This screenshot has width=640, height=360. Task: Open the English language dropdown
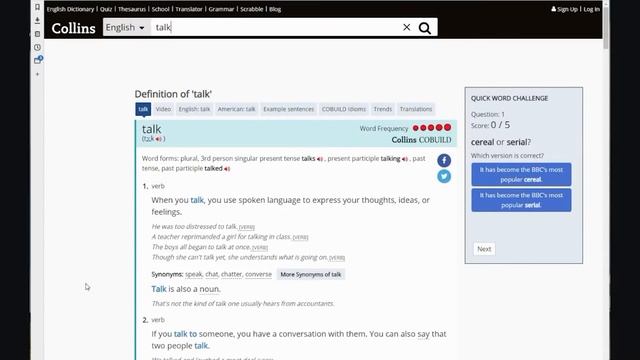click(126, 27)
